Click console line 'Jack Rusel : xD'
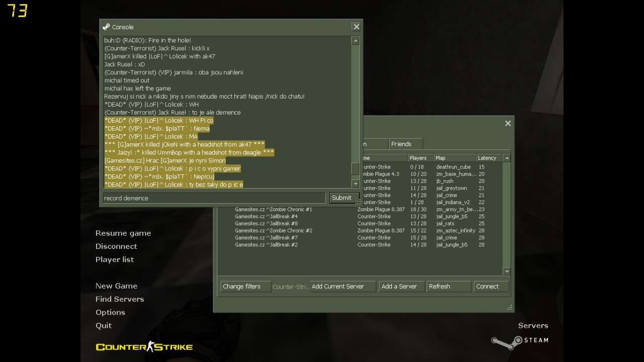Screen dimensions: 644x362 pos(124,64)
